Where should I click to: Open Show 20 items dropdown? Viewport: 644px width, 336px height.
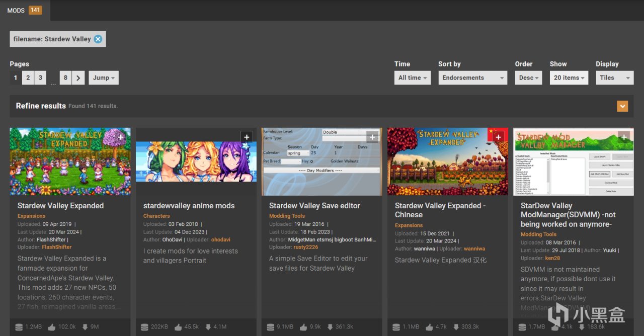coord(569,77)
